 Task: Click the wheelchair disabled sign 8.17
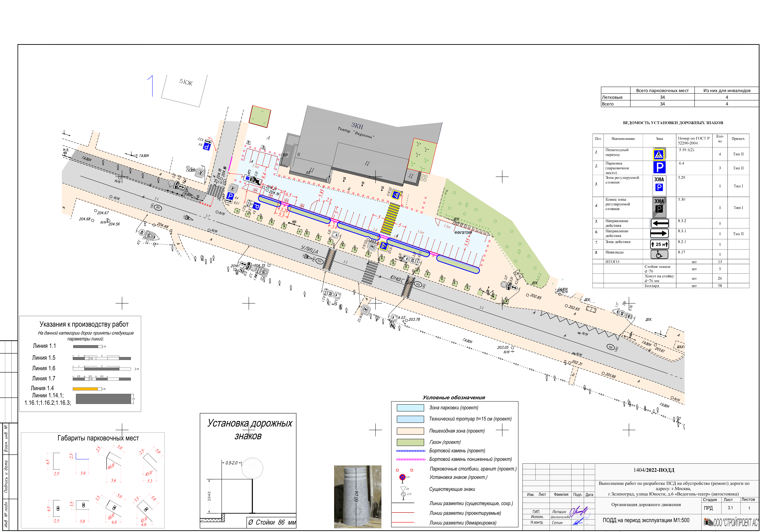tap(659, 254)
